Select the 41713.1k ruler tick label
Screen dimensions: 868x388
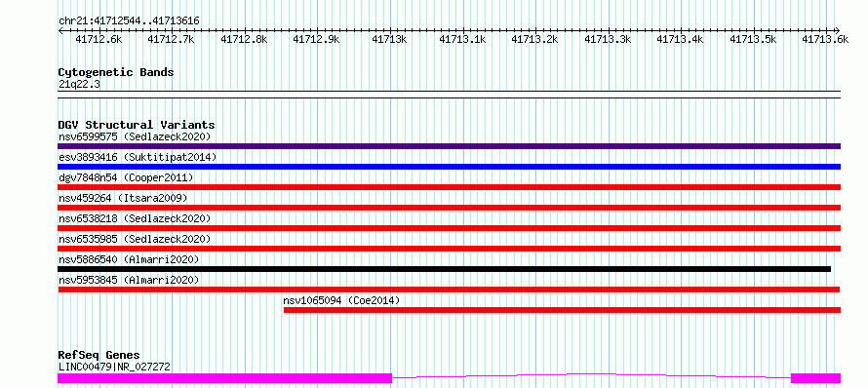pos(462,39)
